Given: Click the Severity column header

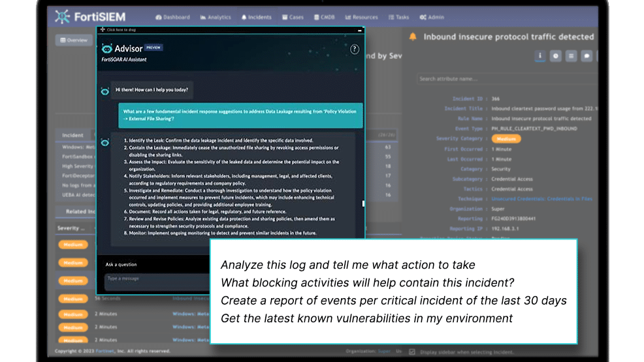Looking at the screenshot, I should click(x=71, y=228).
